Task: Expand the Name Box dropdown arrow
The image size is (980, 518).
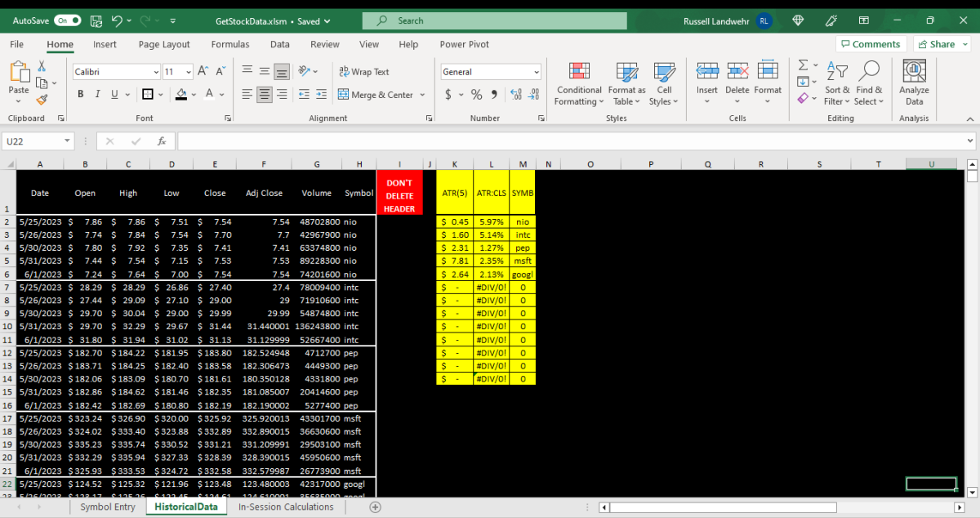Action: pos(66,141)
